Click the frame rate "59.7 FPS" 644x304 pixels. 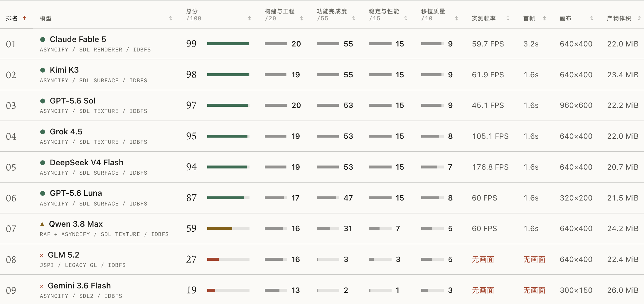coord(488,44)
